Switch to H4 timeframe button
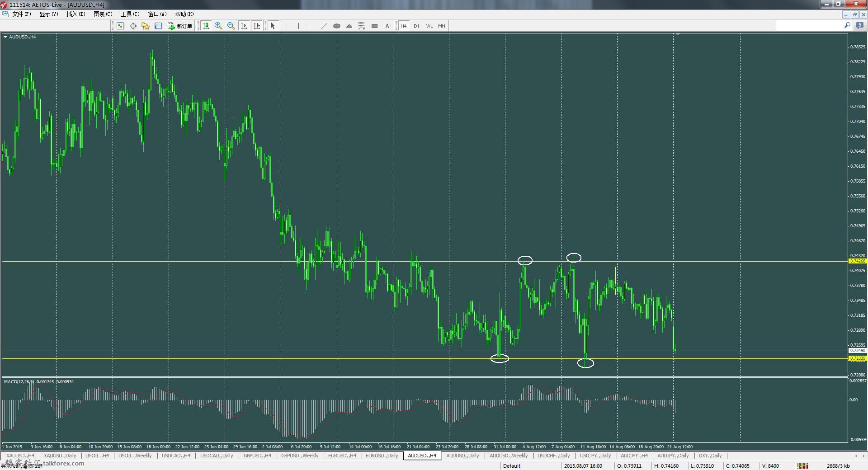868x470 pixels. [x=404, y=26]
